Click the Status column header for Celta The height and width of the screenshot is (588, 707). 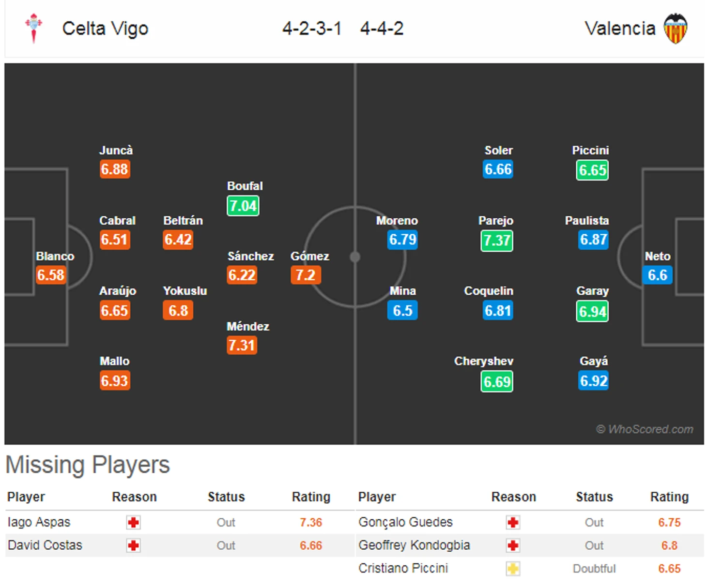click(x=226, y=497)
